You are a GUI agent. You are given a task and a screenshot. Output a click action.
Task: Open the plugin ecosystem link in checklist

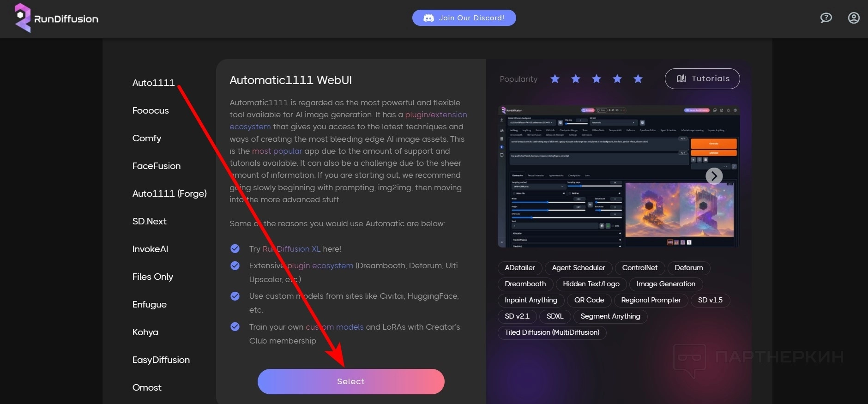tap(320, 265)
